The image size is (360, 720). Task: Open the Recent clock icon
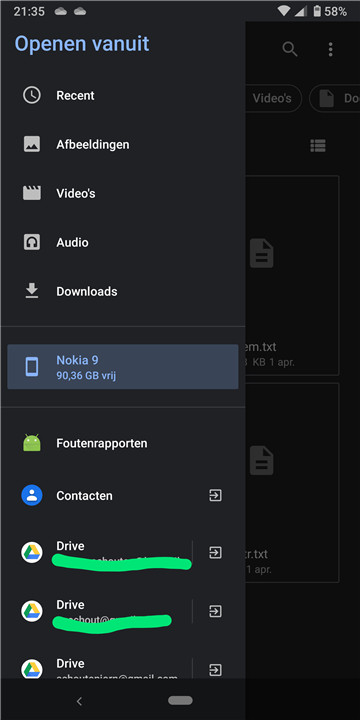point(32,96)
